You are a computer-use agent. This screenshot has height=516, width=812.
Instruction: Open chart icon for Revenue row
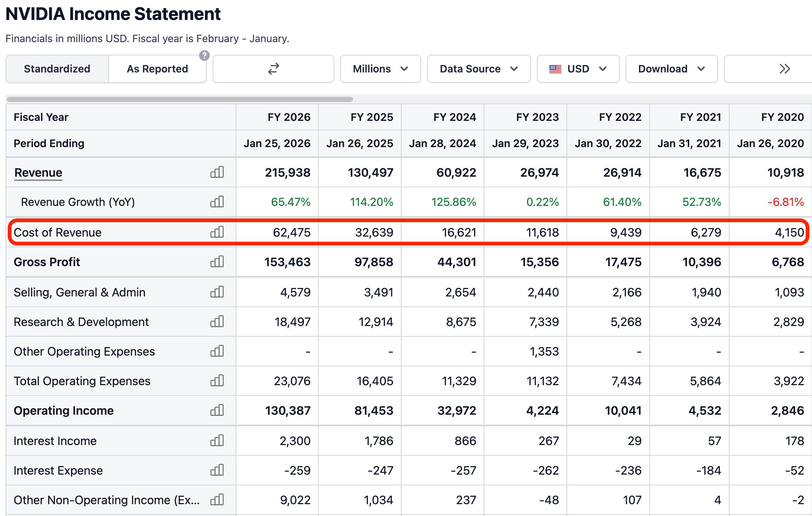click(x=217, y=172)
